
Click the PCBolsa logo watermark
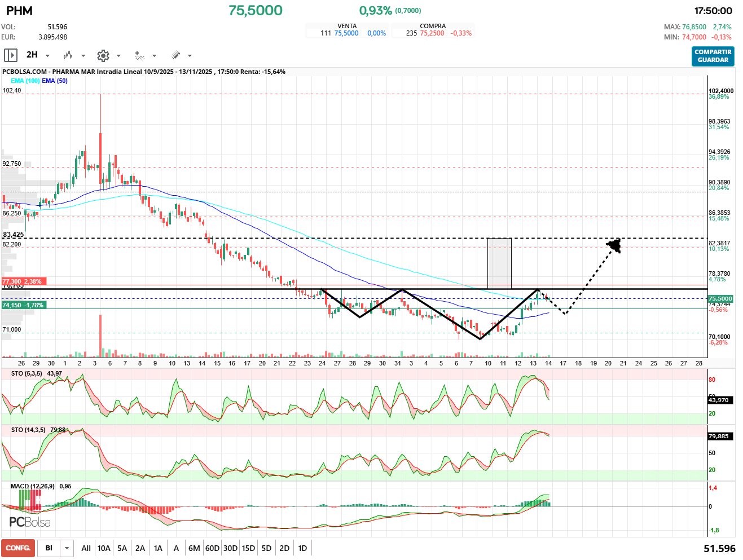click(30, 522)
